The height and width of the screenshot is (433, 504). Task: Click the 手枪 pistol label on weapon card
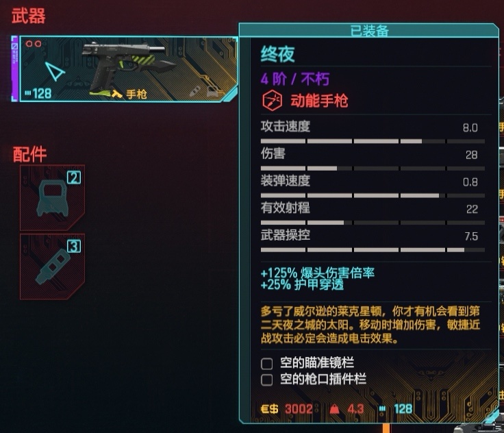pyautogui.click(x=136, y=95)
